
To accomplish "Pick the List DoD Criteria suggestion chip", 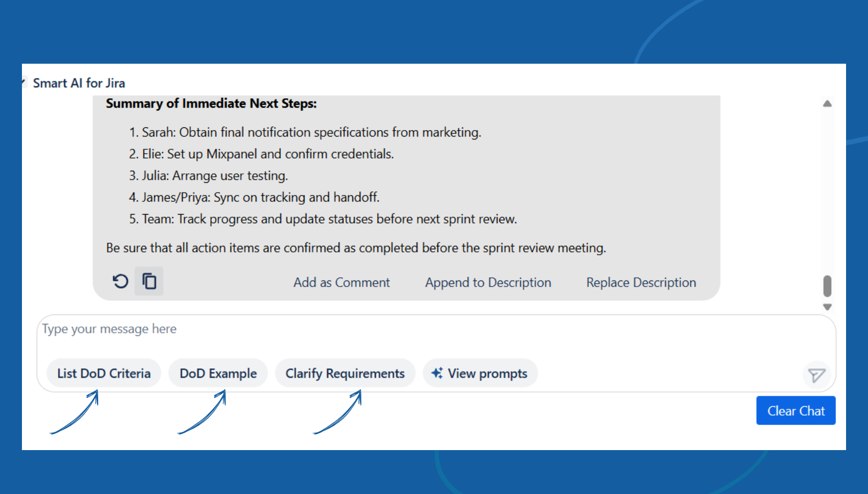I will coord(104,373).
